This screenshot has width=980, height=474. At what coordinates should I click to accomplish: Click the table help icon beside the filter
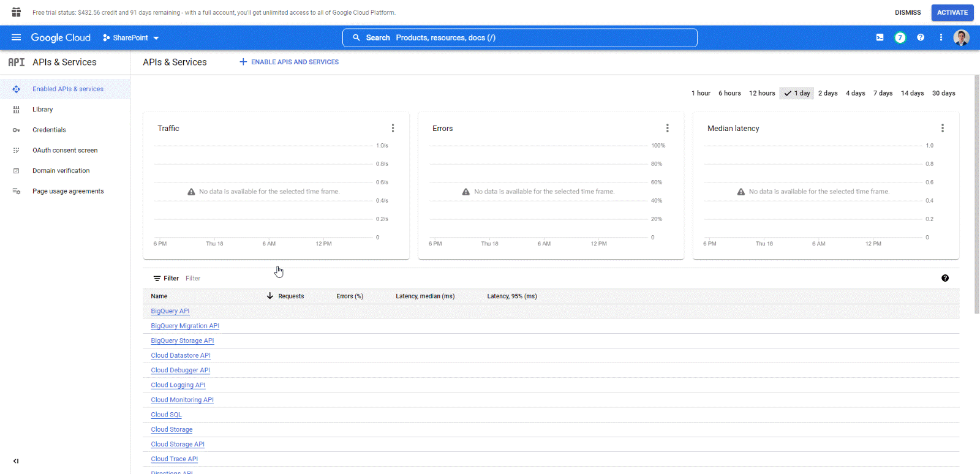(x=945, y=278)
